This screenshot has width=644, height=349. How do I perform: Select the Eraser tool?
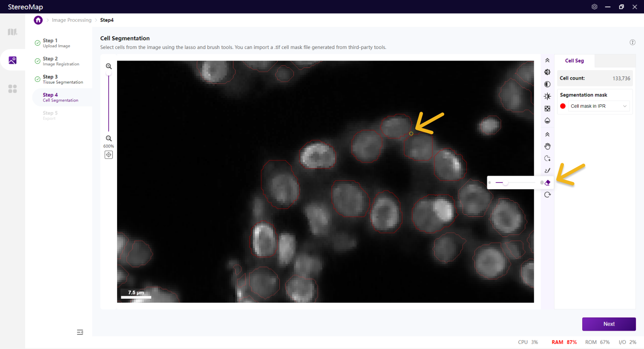(x=547, y=183)
